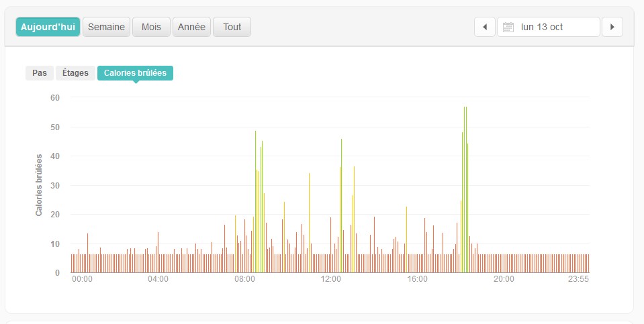Click the vertical 'Calories brûlées' axis title

[x=39, y=184]
